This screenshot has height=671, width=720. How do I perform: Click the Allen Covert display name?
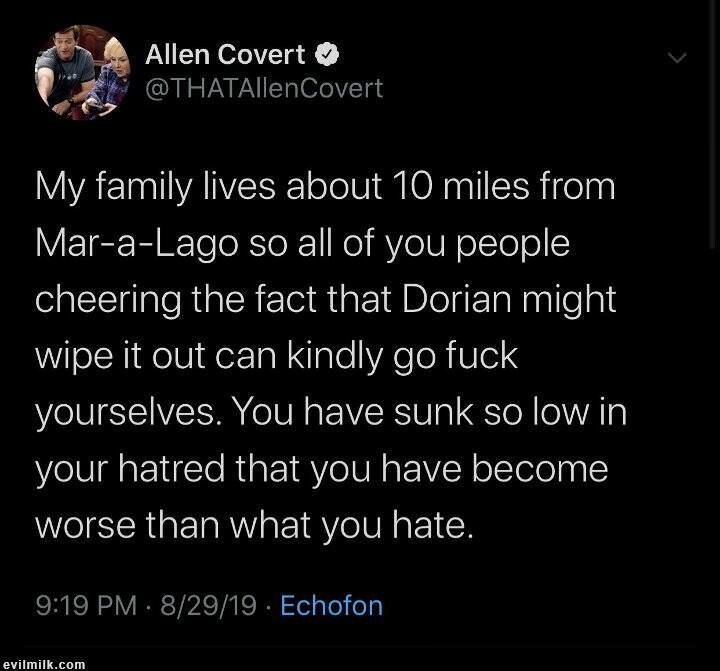point(225,54)
